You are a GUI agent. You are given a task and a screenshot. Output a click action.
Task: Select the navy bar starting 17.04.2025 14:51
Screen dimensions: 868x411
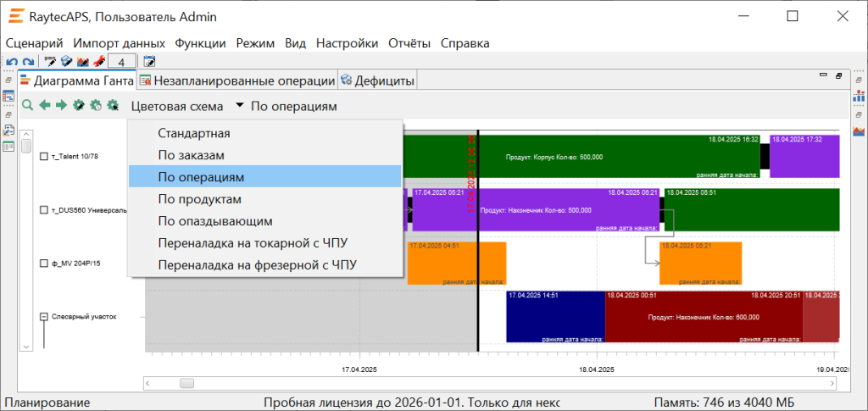[555, 316]
